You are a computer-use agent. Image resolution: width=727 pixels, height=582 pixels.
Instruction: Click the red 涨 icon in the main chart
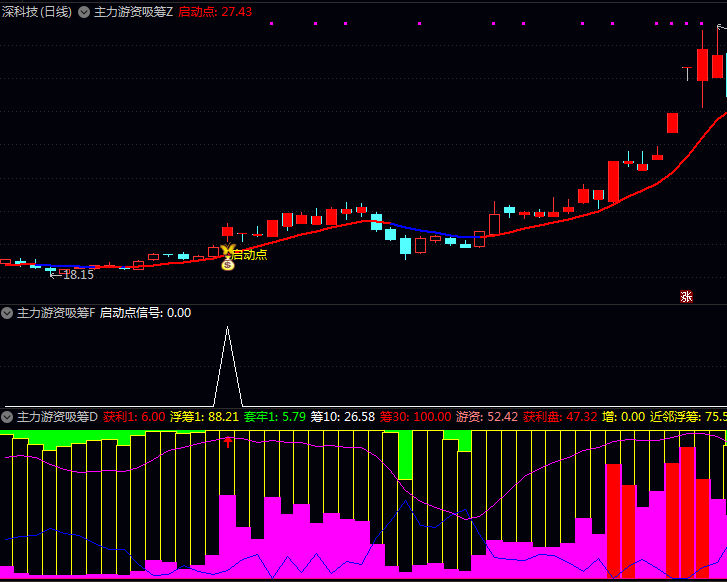(686, 295)
